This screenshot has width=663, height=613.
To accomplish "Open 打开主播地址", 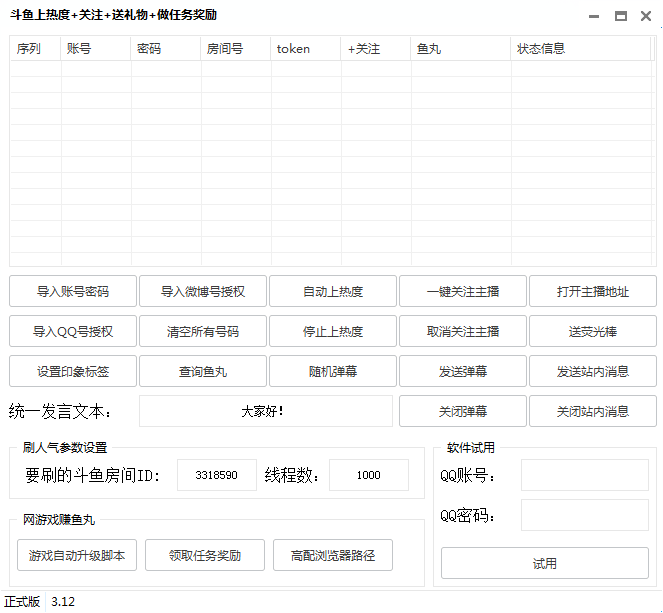I will [593, 292].
